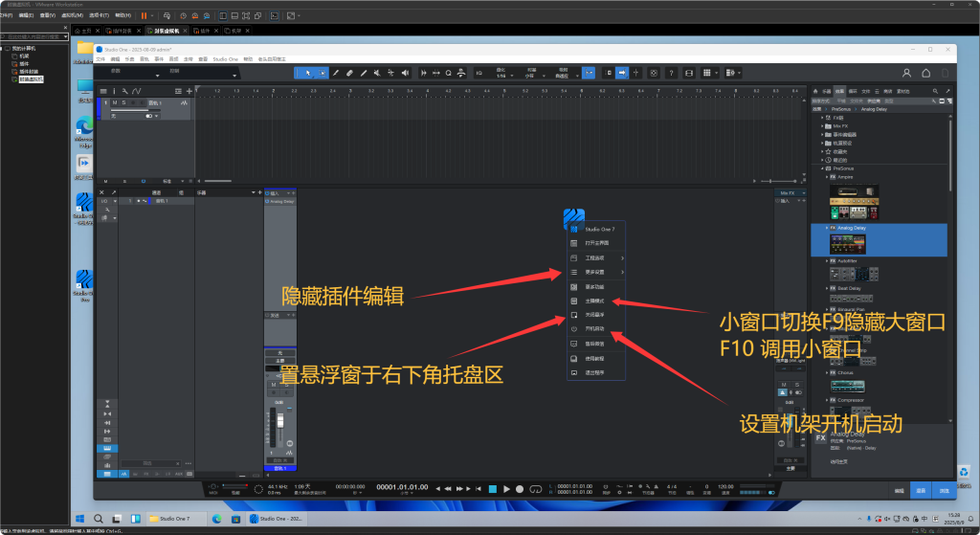Select the Range tool next to the Arrow tool
Image resolution: width=980 pixels, height=535 pixels.
tap(322, 73)
